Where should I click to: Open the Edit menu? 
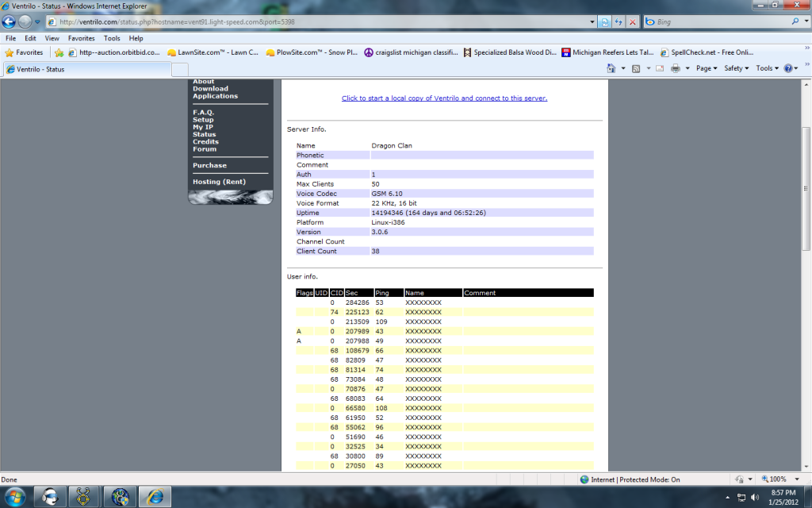click(x=30, y=38)
